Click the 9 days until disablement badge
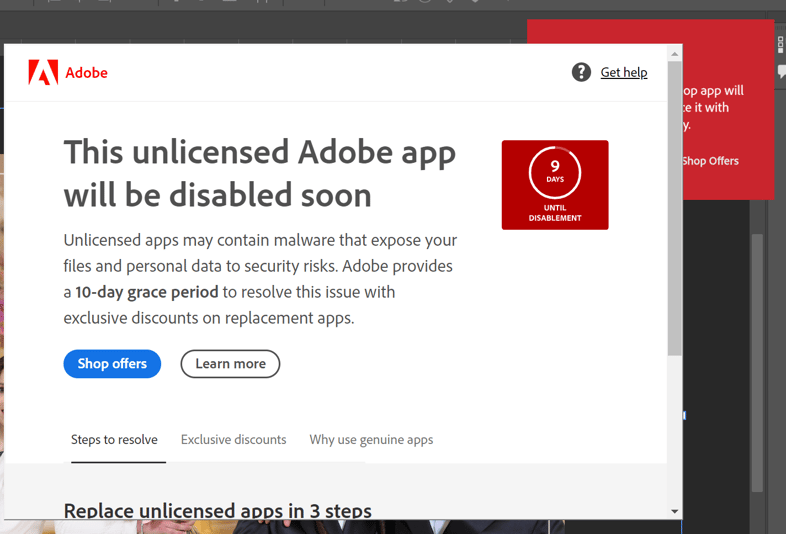 (555, 185)
